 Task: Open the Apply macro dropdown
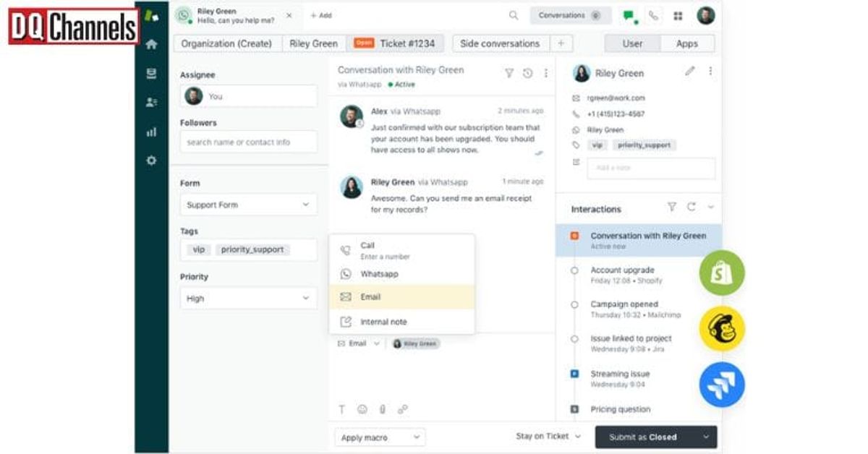click(379, 437)
